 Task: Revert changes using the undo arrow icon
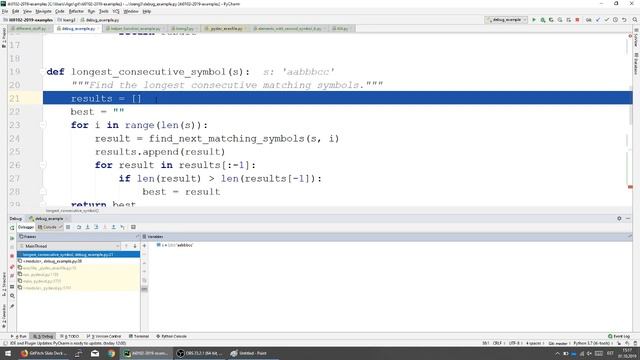click(624, 20)
